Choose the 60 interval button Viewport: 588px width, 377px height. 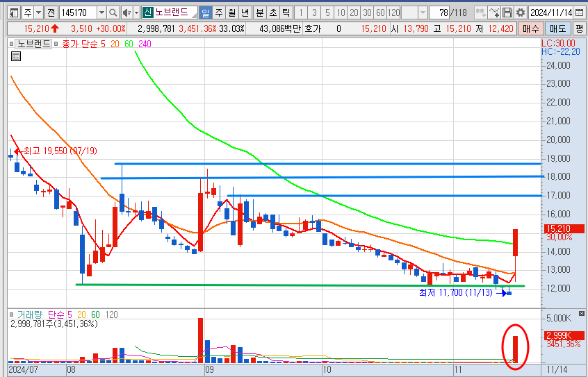tap(380, 13)
